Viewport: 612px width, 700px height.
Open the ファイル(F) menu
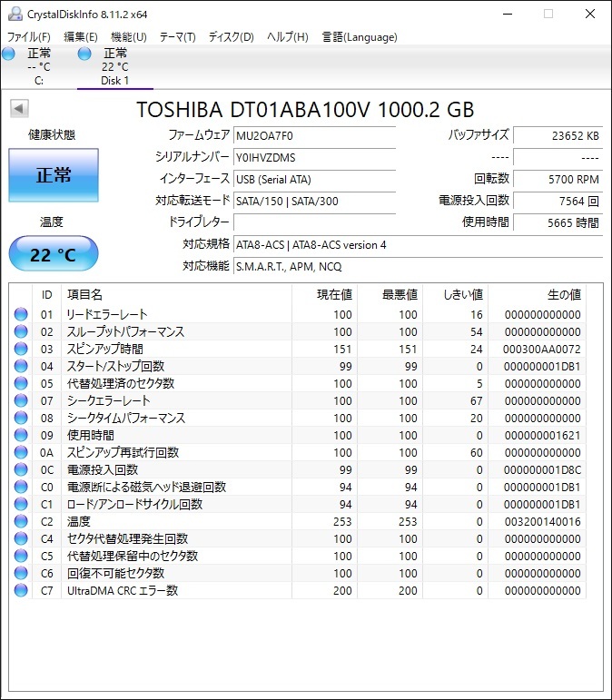coord(29,37)
